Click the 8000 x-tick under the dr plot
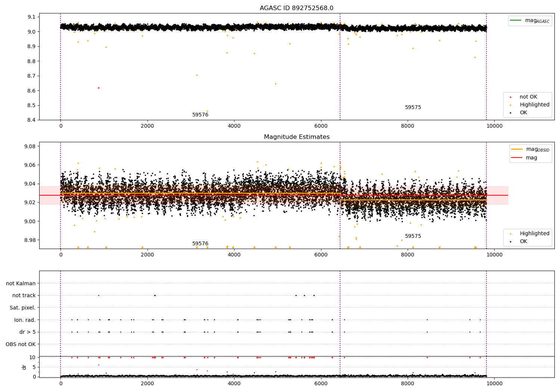This screenshot has width=560, height=392. (x=408, y=384)
